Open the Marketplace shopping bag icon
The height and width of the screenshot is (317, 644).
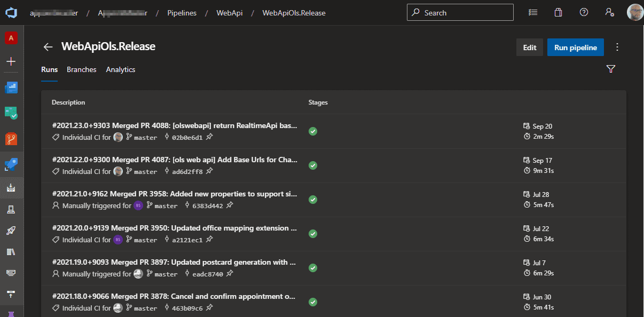558,13
